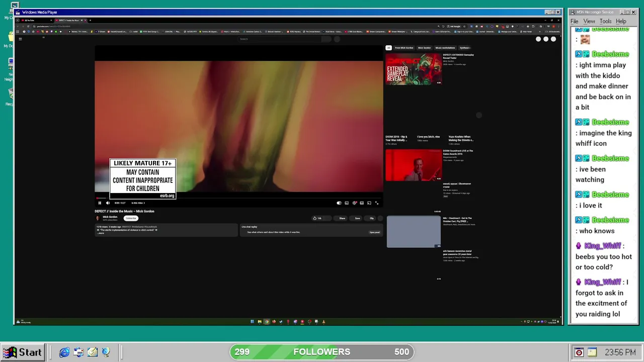The image size is (644, 362).
Task: Select 'Music workstations' filter chip
Action: [x=445, y=48]
